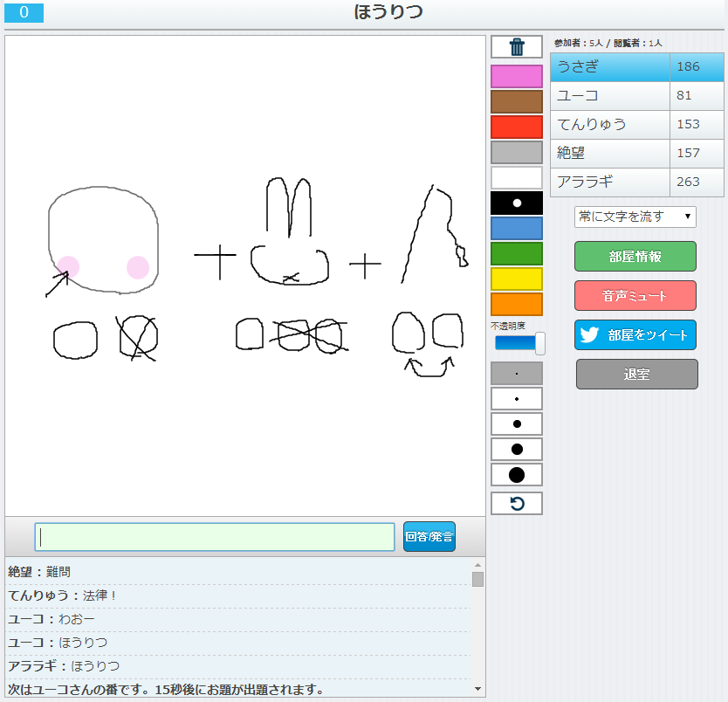Select the second largest brush size

(x=516, y=450)
